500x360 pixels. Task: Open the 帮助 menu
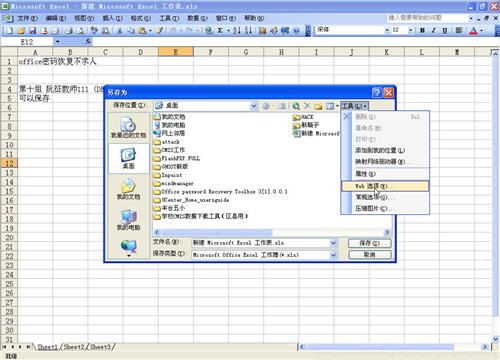(x=254, y=18)
